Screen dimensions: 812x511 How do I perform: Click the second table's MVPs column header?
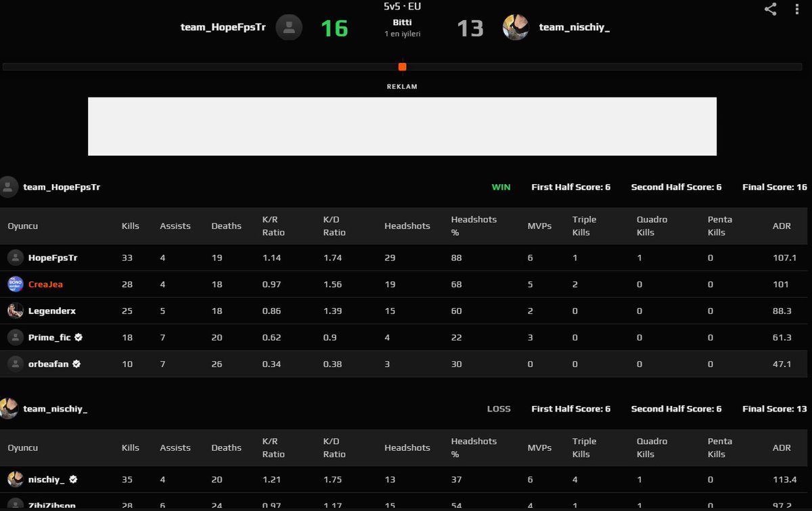[539, 447]
